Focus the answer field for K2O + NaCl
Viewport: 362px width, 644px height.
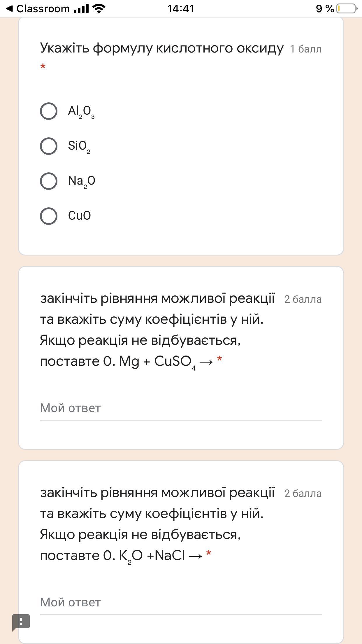point(181,602)
